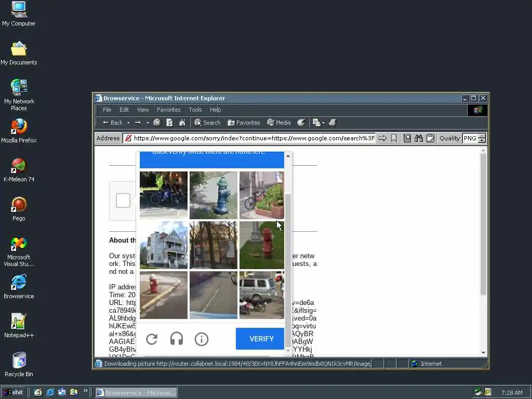
Task: Click the Forward arrow button
Action: click(x=138, y=123)
